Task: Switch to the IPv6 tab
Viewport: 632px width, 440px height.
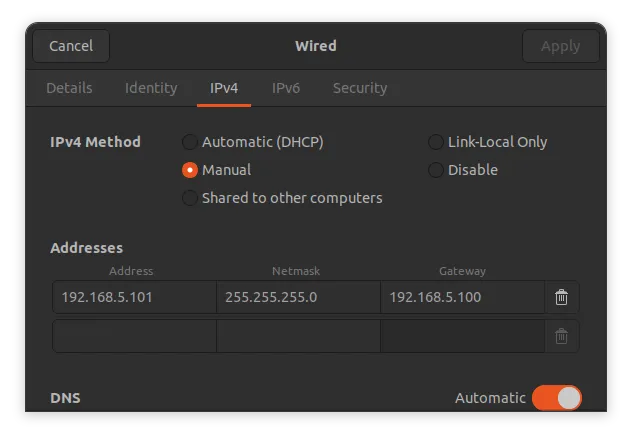Action: pyautogui.click(x=286, y=88)
